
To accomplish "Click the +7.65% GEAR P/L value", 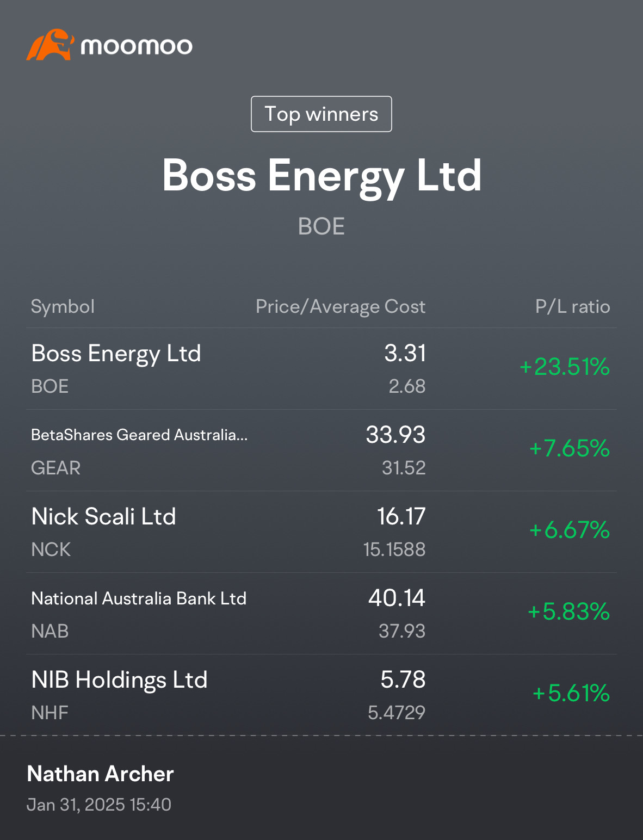I will (x=569, y=449).
